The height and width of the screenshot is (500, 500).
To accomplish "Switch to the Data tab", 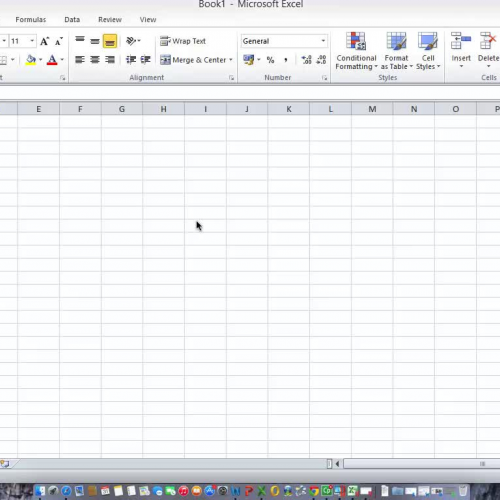I will [72, 20].
